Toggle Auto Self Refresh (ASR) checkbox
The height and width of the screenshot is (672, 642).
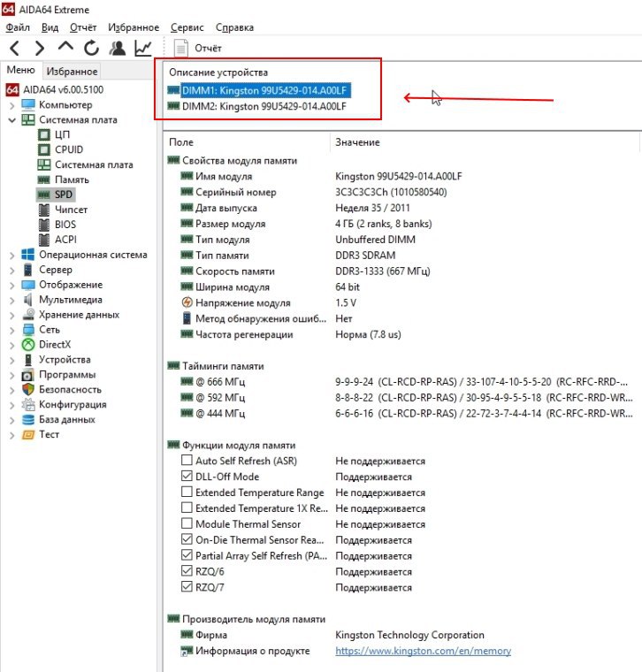coord(187,461)
